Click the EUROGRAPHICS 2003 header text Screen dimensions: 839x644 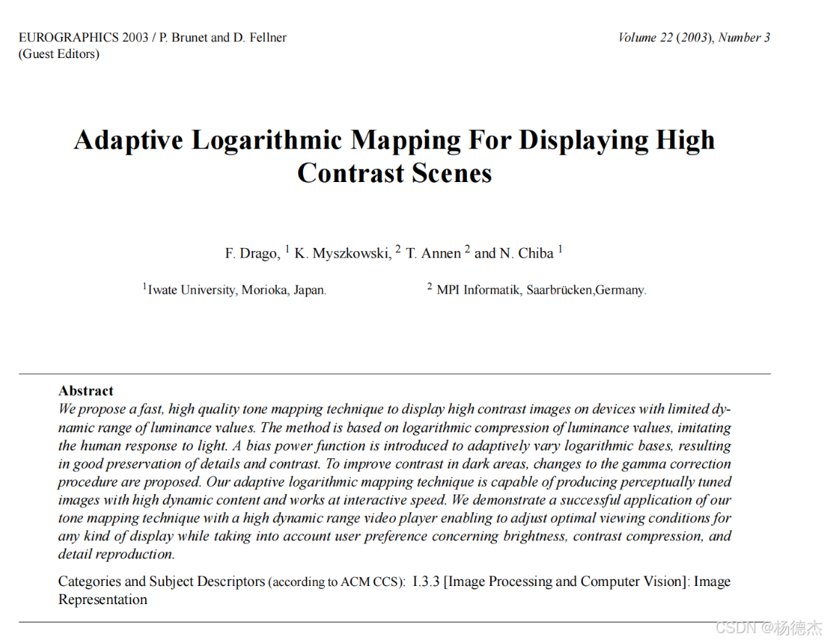point(153,37)
